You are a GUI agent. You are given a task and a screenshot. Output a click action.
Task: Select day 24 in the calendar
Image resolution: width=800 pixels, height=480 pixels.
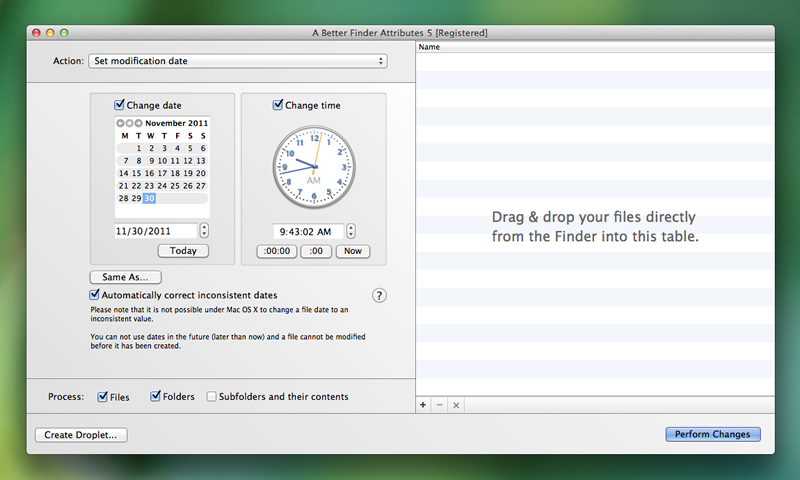click(162, 186)
